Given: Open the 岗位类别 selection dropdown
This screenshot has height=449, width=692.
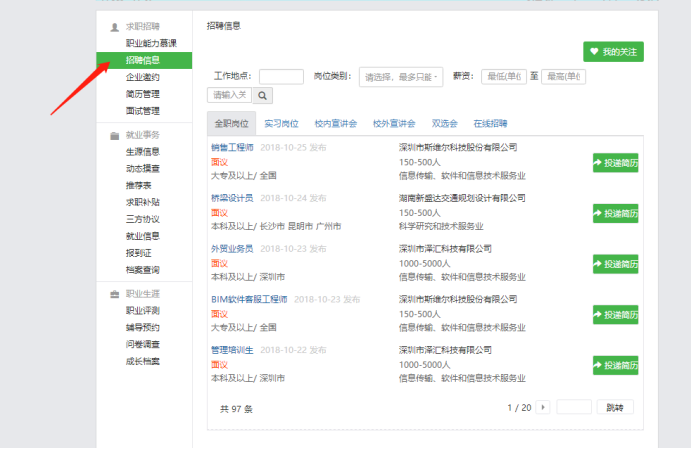Looking at the screenshot, I should click(401, 77).
